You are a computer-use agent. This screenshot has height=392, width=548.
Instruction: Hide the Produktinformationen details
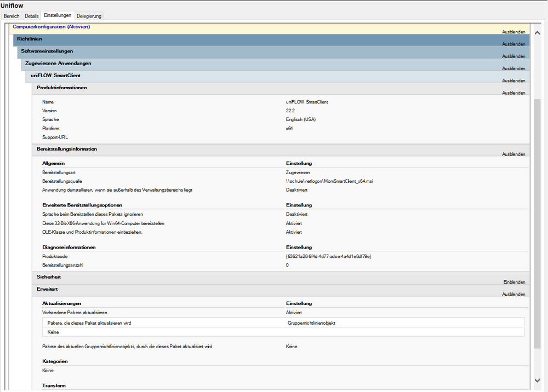click(513, 93)
